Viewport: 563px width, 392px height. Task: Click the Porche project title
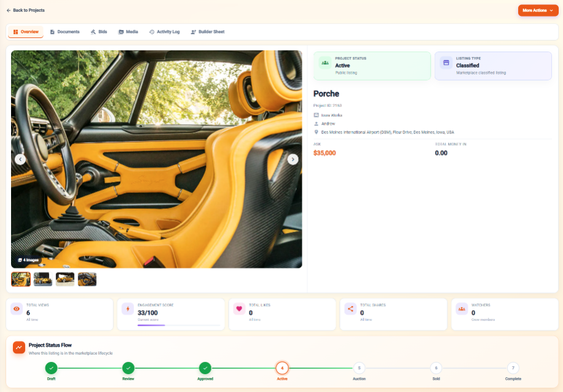click(326, 93)
